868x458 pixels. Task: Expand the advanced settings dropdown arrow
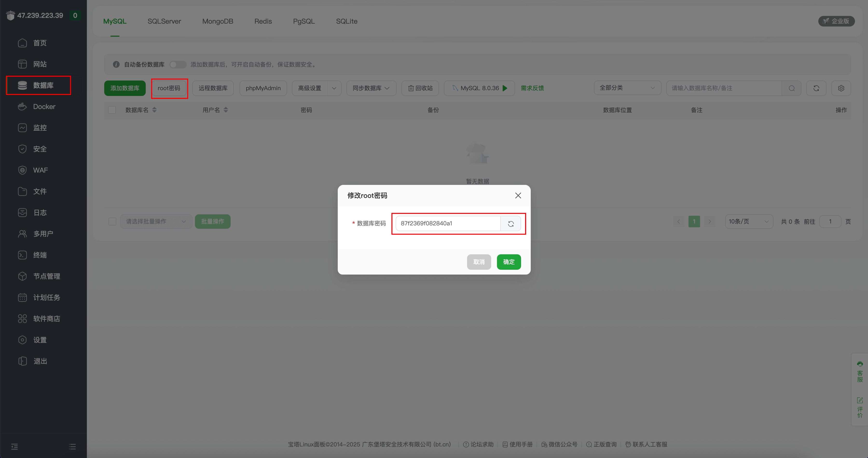(334, 88)
